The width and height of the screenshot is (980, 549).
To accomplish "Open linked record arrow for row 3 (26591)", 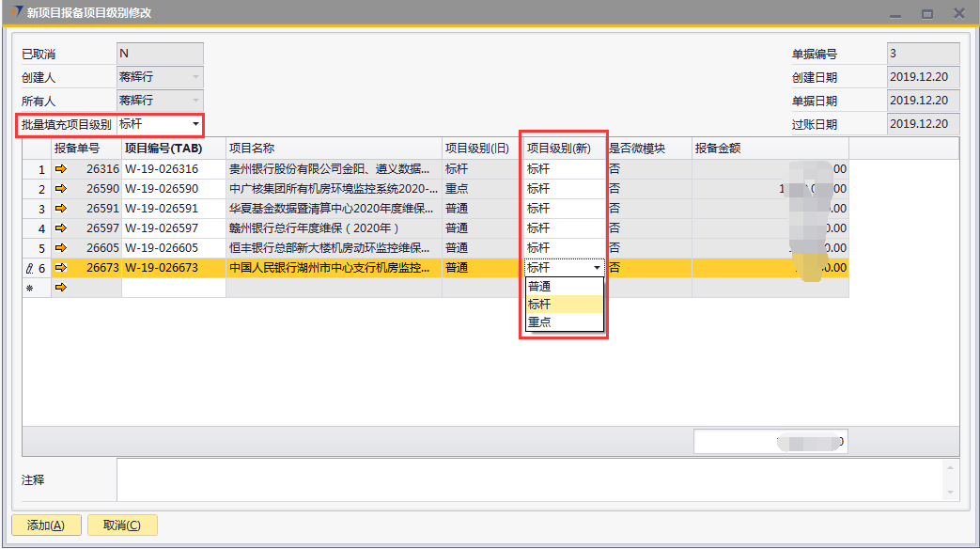I will (62, 209).
